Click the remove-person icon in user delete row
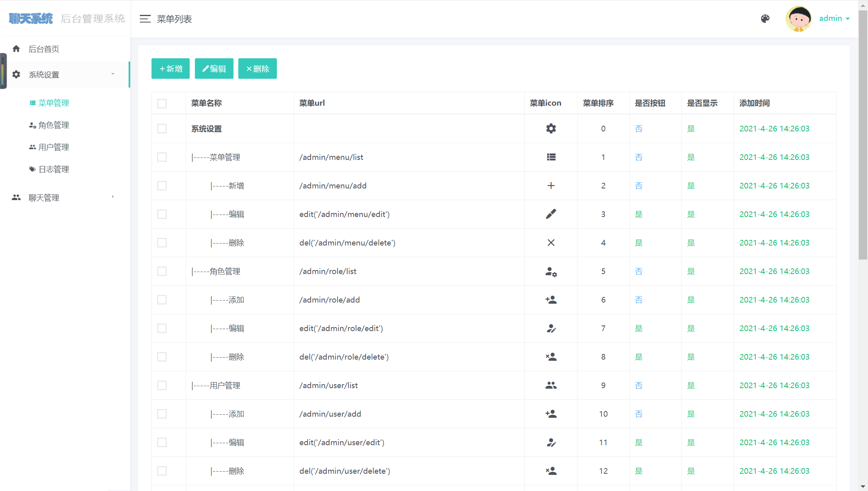Screen dimensions: 868x491 [x=551, y=471]
